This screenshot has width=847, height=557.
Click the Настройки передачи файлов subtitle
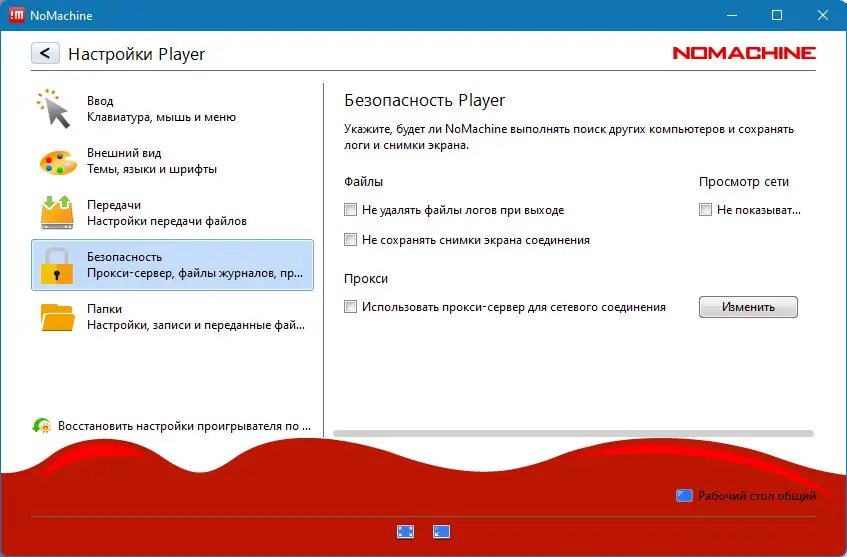click(x=167, y=221)
